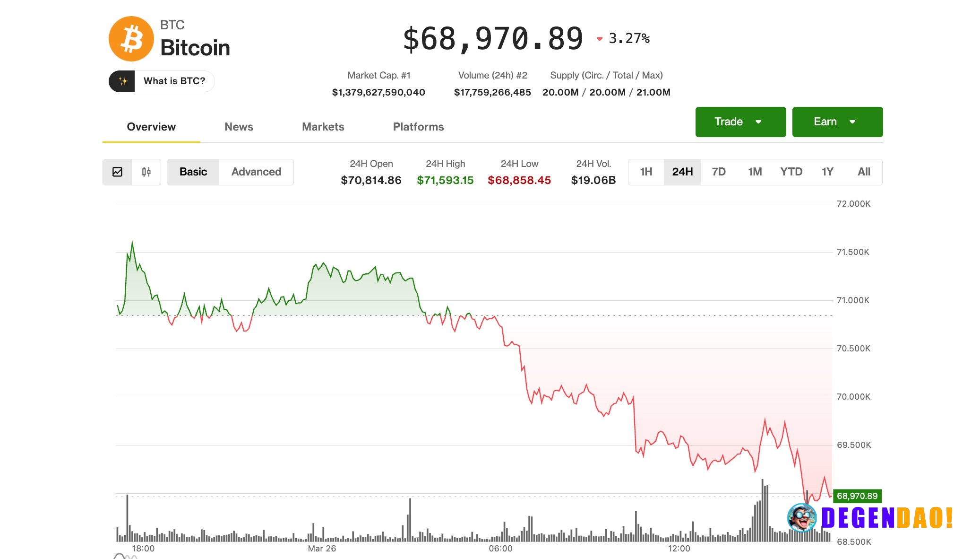Switch to the candlestick chart icon

(x=146, y=172)
